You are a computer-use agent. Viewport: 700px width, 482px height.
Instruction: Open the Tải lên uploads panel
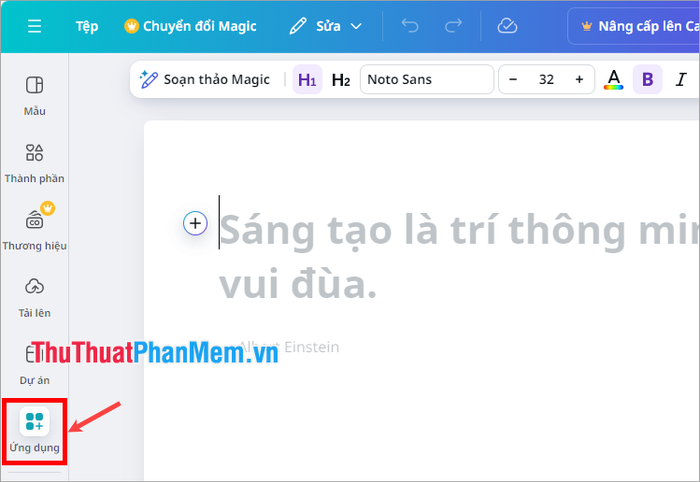(34, 298)
